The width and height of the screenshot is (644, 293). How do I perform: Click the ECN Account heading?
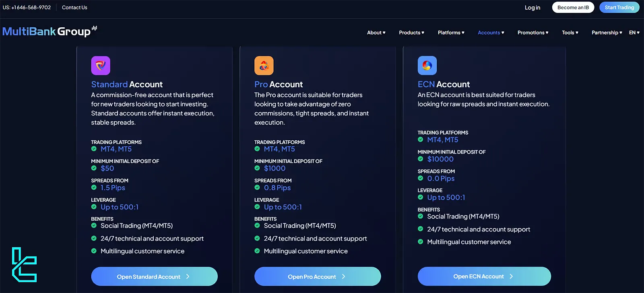pyautogui.click(x=444, y=84)
